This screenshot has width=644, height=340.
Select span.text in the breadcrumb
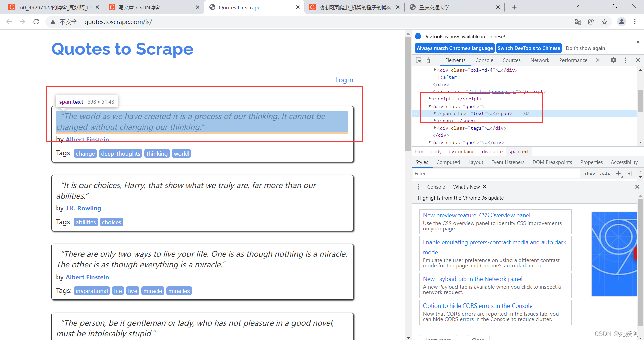coord(518,151)
